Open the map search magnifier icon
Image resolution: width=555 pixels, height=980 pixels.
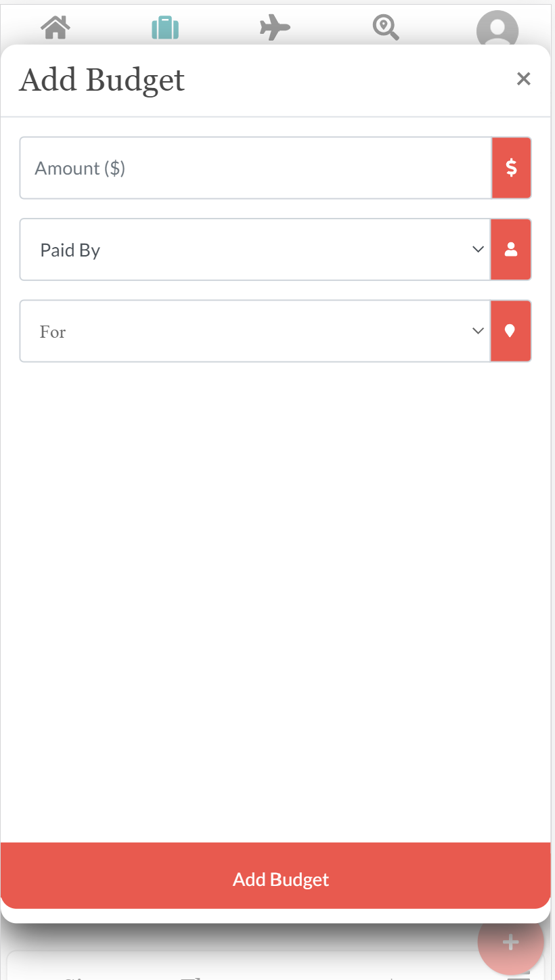[x=386, y=28]
